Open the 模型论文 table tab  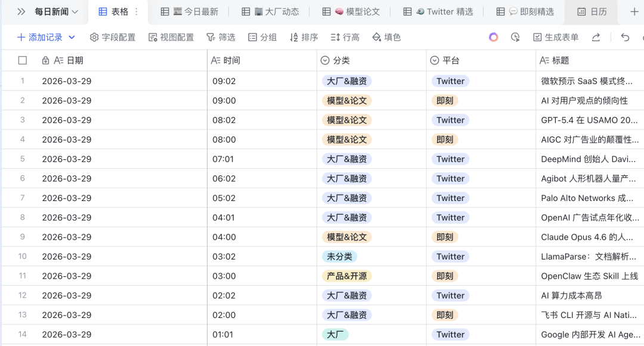pyautogui.click(x=351, y=11)
